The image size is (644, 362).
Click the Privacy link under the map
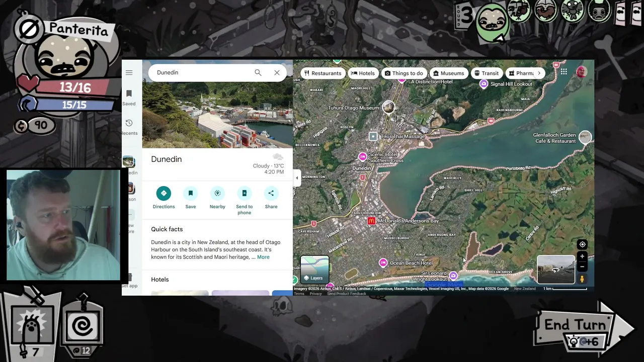[315, 294]
